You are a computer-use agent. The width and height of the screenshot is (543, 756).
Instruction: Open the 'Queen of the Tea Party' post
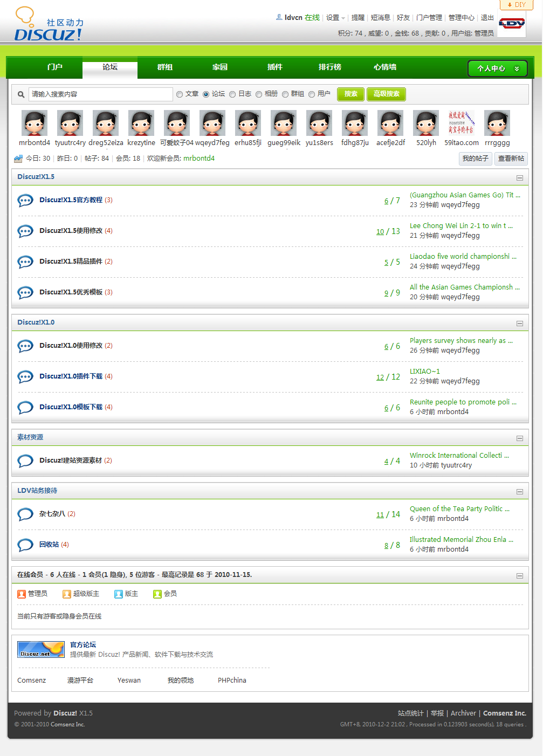point(459,509)
